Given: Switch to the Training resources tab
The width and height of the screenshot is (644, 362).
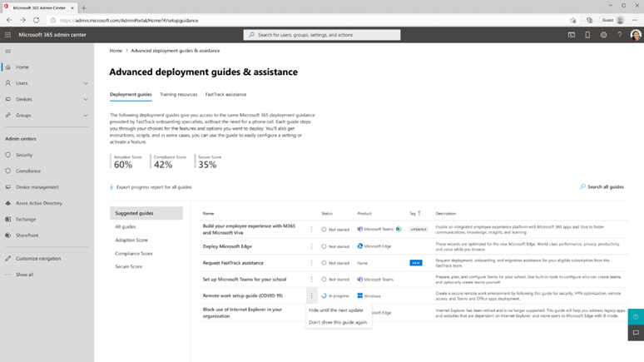Looking at the screenshot, I should (179, 95).
